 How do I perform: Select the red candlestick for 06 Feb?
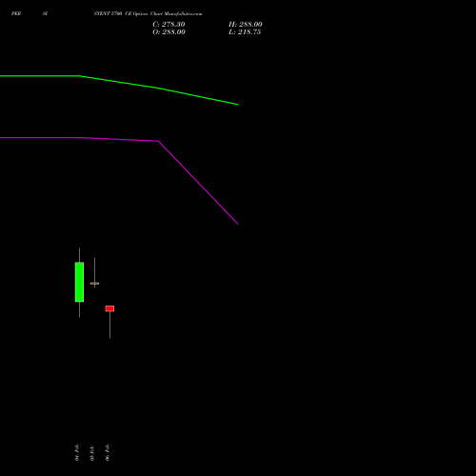tap(109, 308)
